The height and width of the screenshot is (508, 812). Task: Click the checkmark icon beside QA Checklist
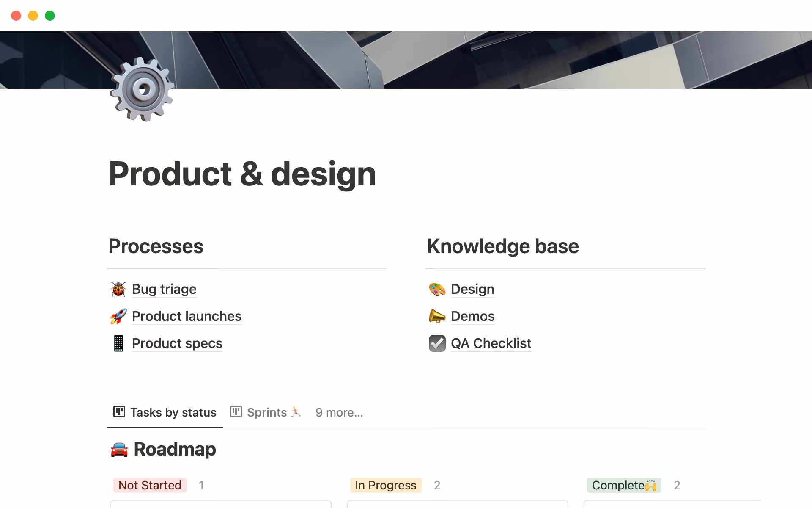(437, 343)
